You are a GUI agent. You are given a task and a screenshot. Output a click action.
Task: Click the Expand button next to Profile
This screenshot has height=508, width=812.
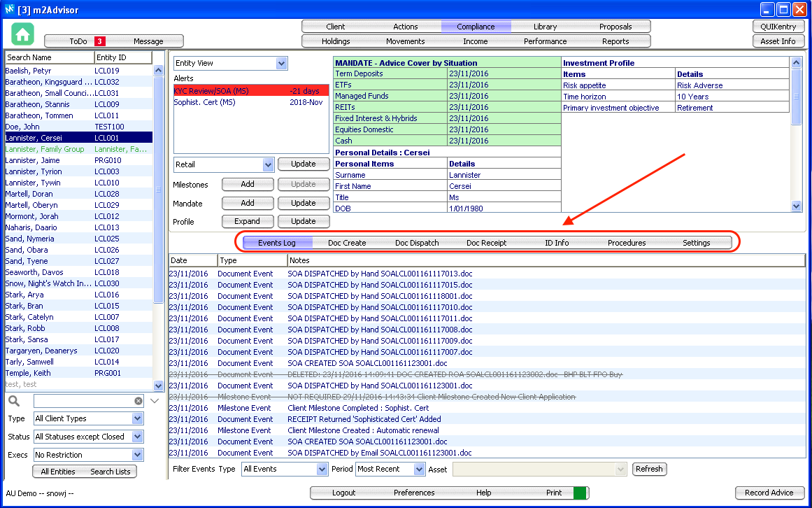coord(247,221)
